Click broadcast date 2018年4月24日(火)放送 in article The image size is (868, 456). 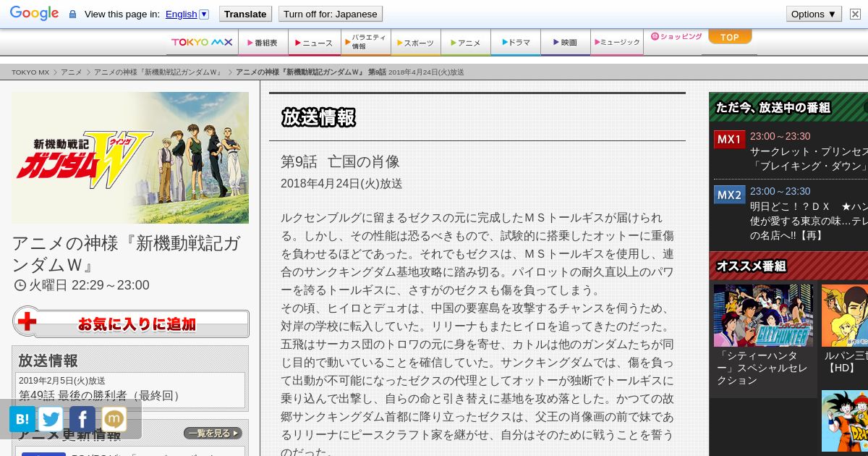click(341, 184)
